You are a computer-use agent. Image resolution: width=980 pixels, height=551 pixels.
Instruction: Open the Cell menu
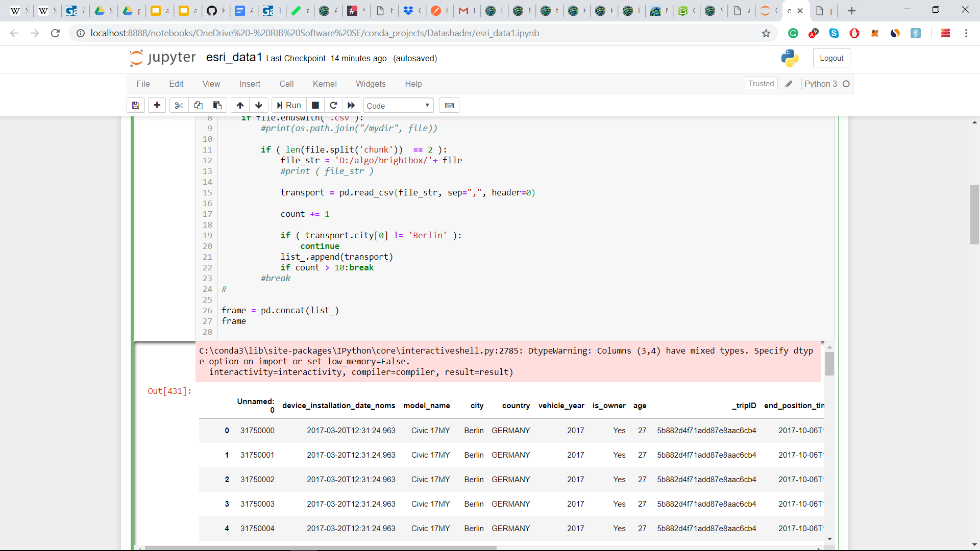coord(286,84)
